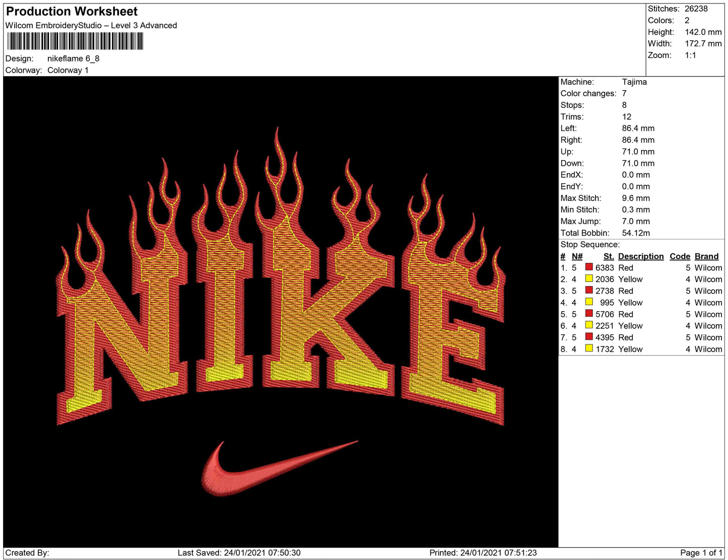Choose the red swatch beside 4395 stitches

[x=588, y=336]
